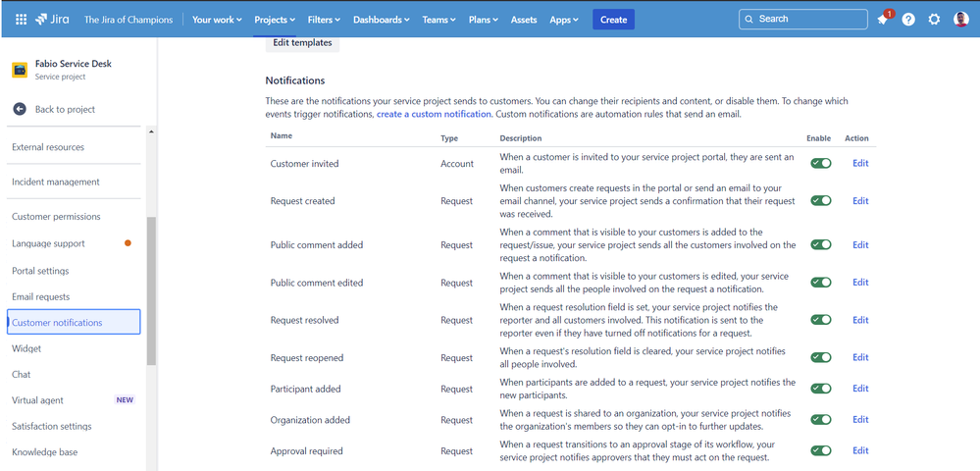Edit the Public comment added notification
Image resolution: width=980 pixels, height=471 pixels.
point(860,244)
